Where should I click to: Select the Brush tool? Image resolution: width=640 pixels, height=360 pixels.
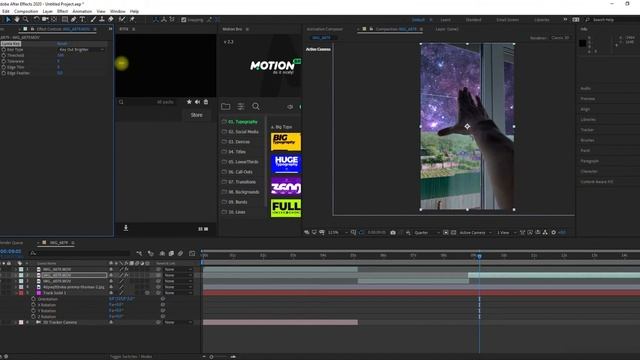point(93,20)
